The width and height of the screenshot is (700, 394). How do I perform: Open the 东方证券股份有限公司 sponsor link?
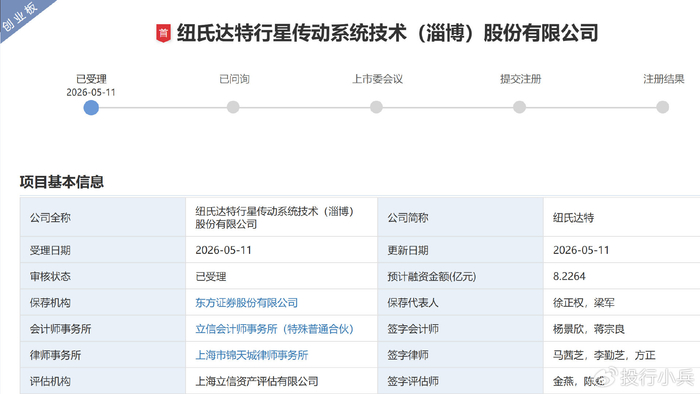click(x=246, y=303)
